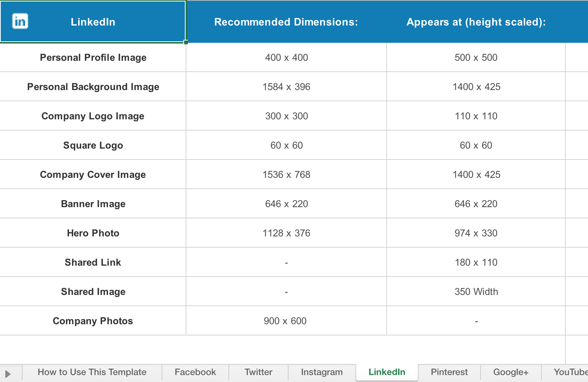Click the 300 x 300 cell
The image size is (588, 382).
[x=286, y=116]
